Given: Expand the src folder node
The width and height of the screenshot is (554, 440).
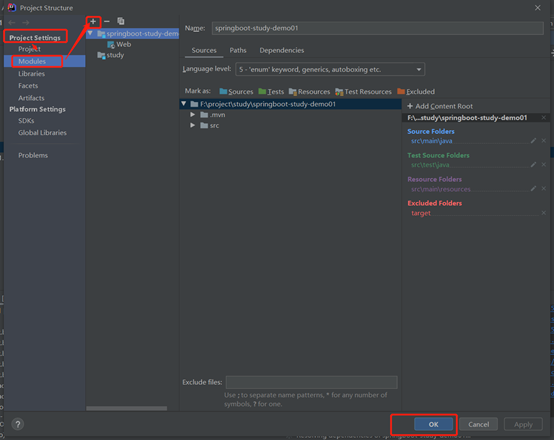Looking at the screenshot, I should 193,125.
